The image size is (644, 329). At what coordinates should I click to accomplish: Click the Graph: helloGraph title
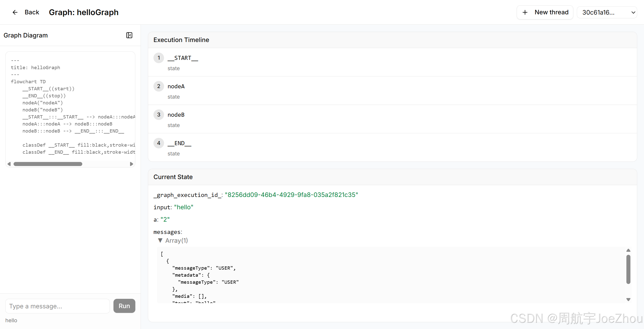(x=84, y=12)
